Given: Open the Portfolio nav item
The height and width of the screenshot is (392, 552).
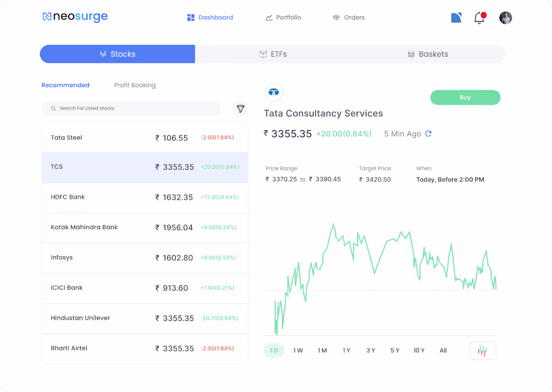Looking at the screenshot, I should [x=283, y=17].
